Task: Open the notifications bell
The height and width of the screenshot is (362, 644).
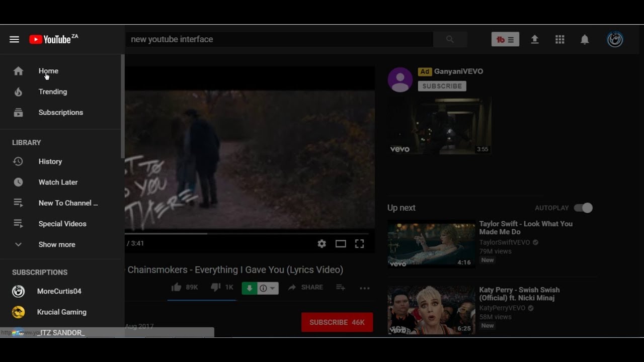Action: [585, 39]
